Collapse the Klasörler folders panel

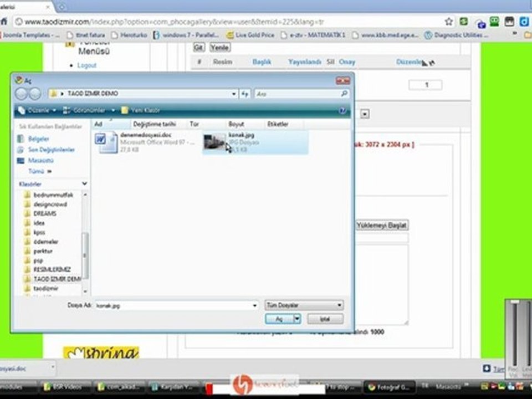coord(84,183)
